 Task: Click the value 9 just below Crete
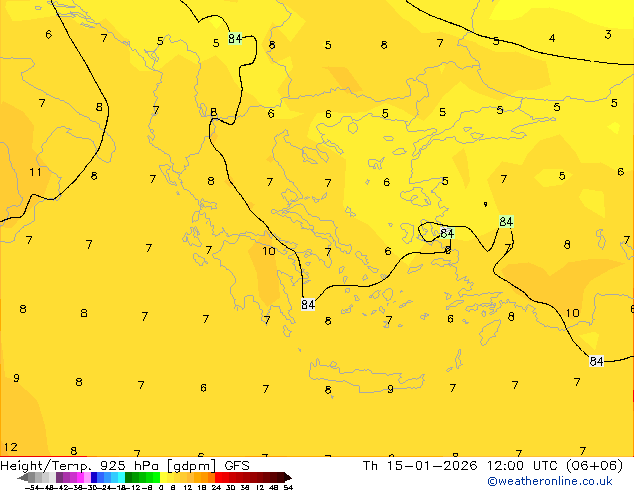(x=390, y=389)
